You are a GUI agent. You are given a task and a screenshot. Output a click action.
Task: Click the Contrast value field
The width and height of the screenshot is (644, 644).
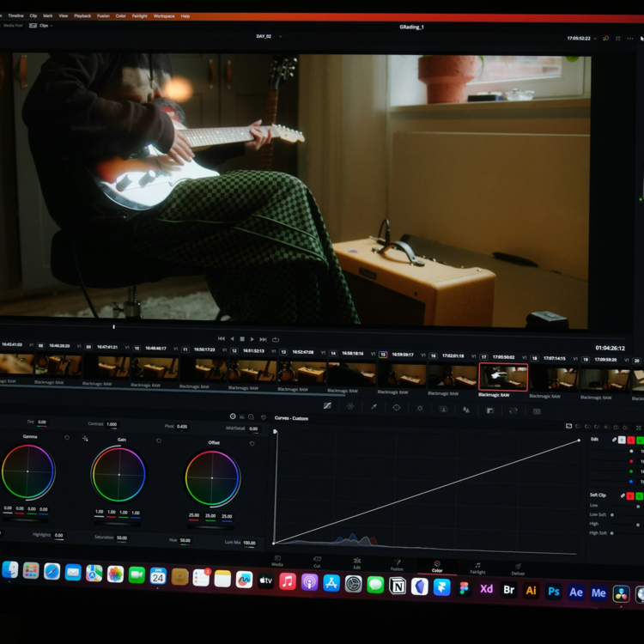(112, 424)
